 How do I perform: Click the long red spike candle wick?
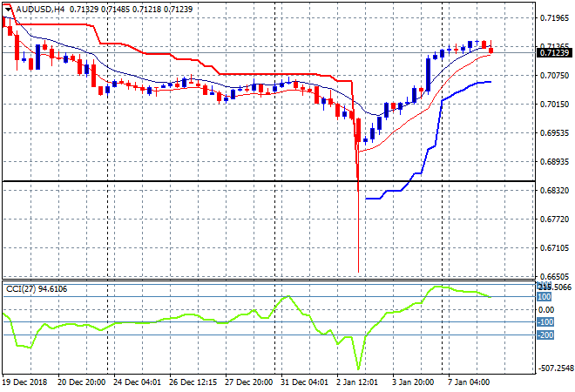tap(358, 235)
